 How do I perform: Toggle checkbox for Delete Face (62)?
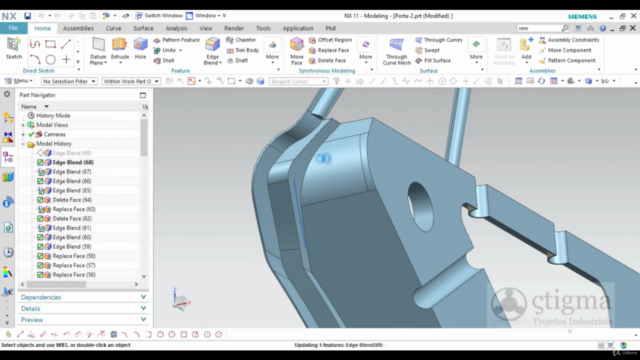coord(40,219)
